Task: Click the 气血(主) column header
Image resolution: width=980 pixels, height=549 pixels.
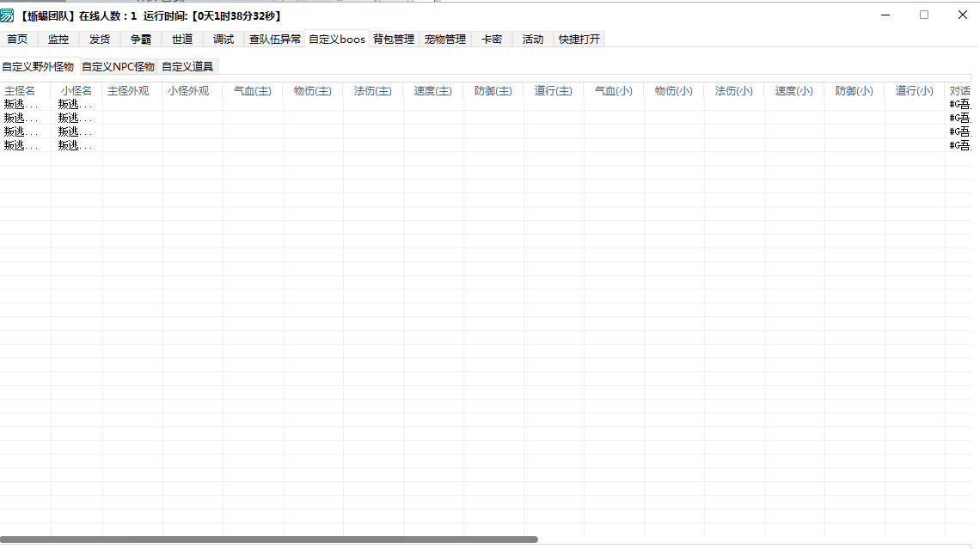Action: pos(252,91)
